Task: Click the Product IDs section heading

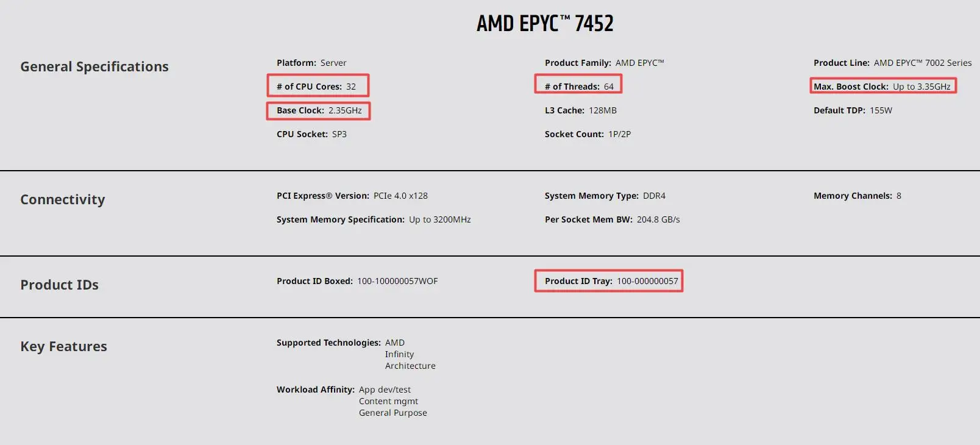Action: (x=59, y=285)
